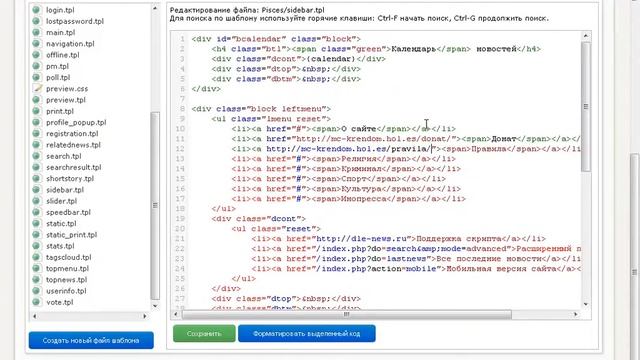
Task: Click the icon next to shortstory.tpl
Action: click(36, 178)
